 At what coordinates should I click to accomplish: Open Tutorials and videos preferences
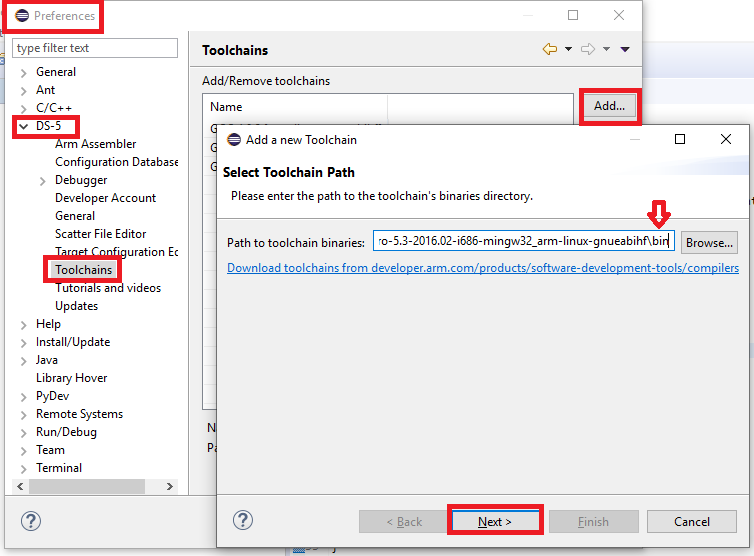pyautogui.click(x=108, y=288)
